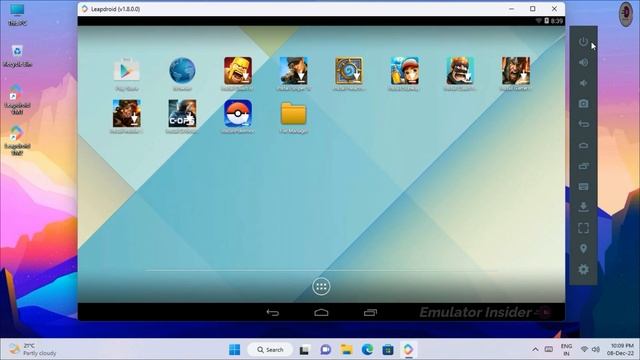640x360 pixels.
Task: Open the sidebar keyboard icon
Action: click(x=583, y=187)
